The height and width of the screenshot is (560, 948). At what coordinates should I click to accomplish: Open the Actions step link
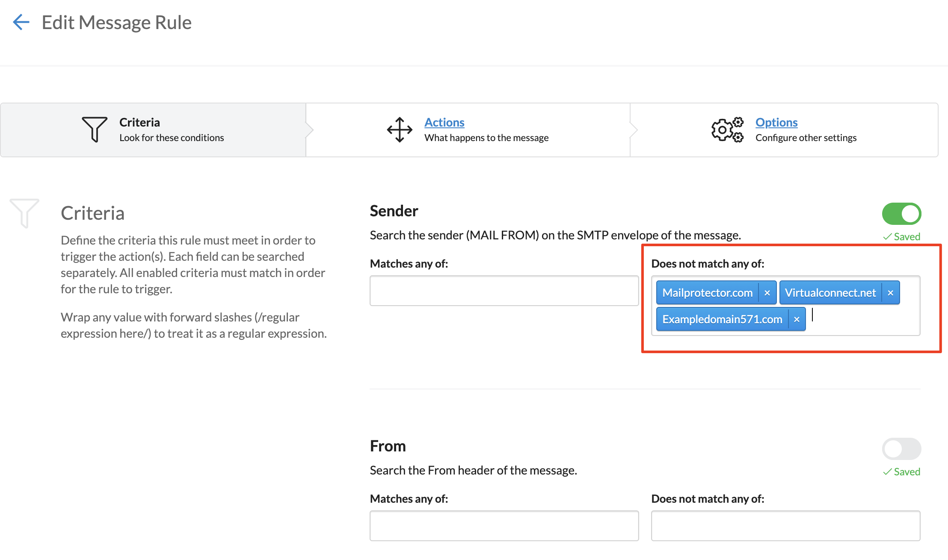coord(444,122)
